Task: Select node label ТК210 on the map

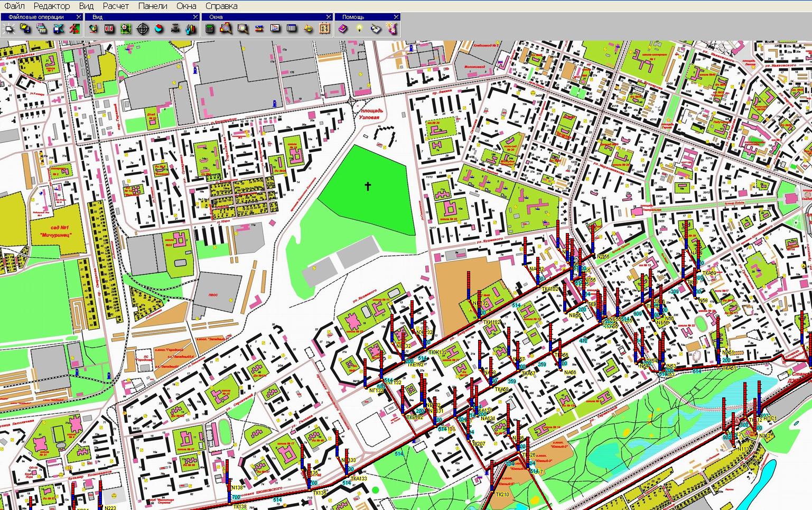Action: 502,495
